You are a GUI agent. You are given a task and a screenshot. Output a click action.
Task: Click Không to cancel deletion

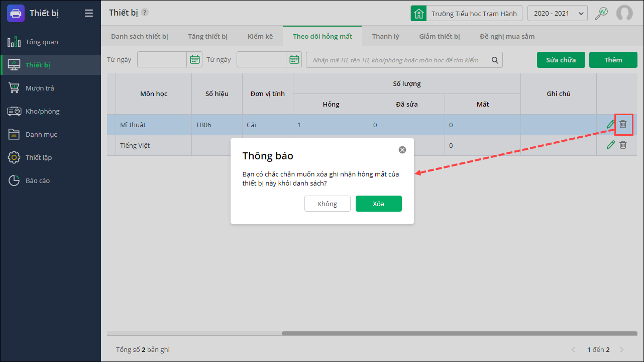pyautogui.click(x=328, y=204)
